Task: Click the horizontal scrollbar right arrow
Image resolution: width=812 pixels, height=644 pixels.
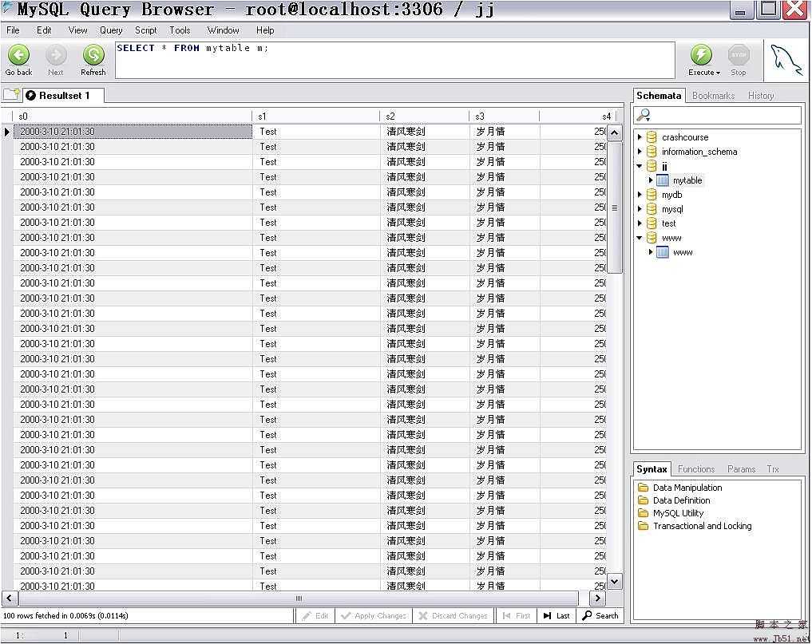Action: tap(597, 598)
